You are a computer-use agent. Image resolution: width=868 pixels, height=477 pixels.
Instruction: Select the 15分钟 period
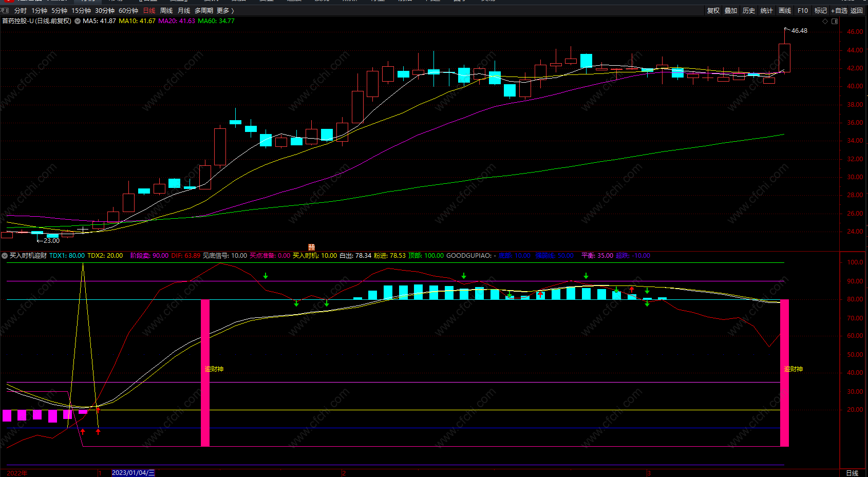coord(81,11)
